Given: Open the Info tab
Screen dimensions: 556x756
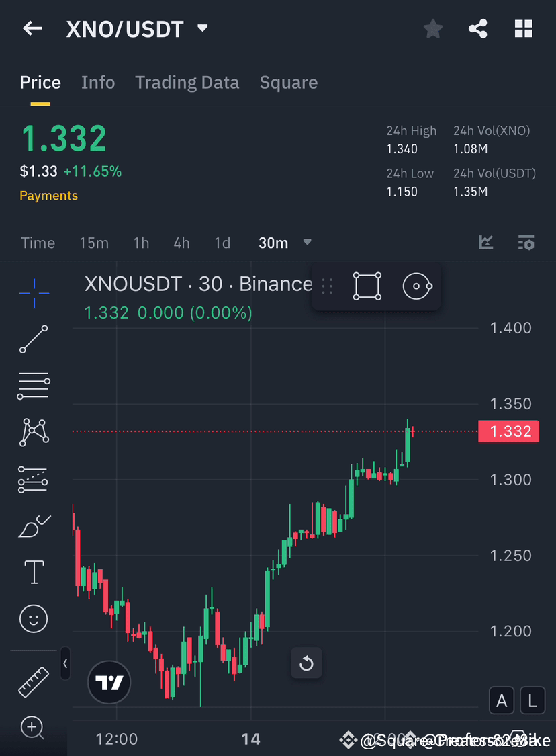Looking at the screenshot, I should (98, 82).
